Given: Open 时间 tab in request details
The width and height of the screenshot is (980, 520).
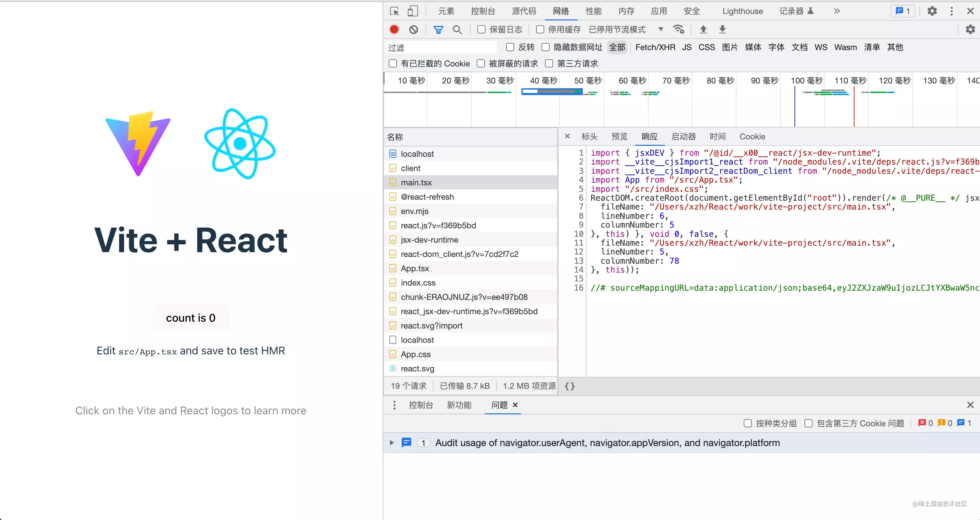Looking at the screenshot, I should [717, 136].
